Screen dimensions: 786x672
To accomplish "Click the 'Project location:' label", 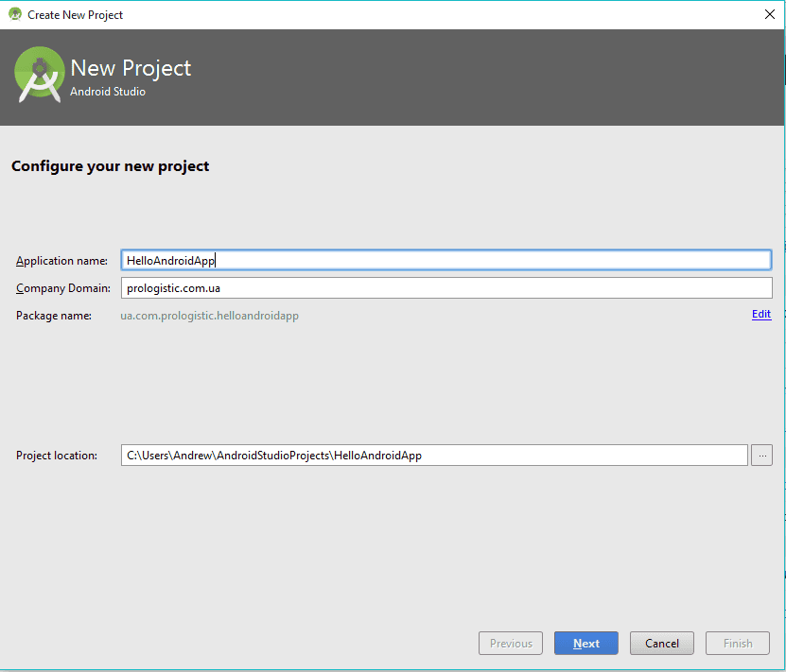I will coord(57,456).
